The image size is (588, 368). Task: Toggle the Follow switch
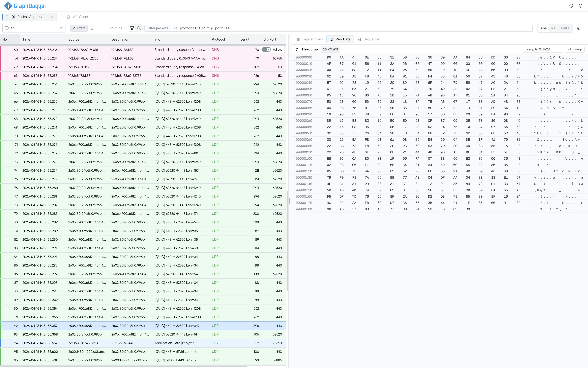[x=266, y=49]
